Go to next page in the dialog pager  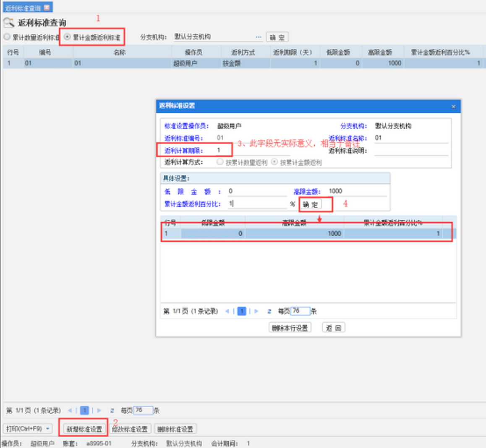coord(256,311)
